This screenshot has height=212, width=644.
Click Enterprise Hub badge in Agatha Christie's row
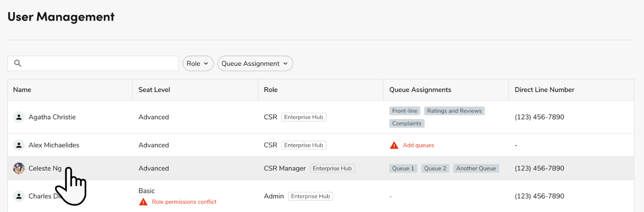pyautogui.click(x=303, y=117)
